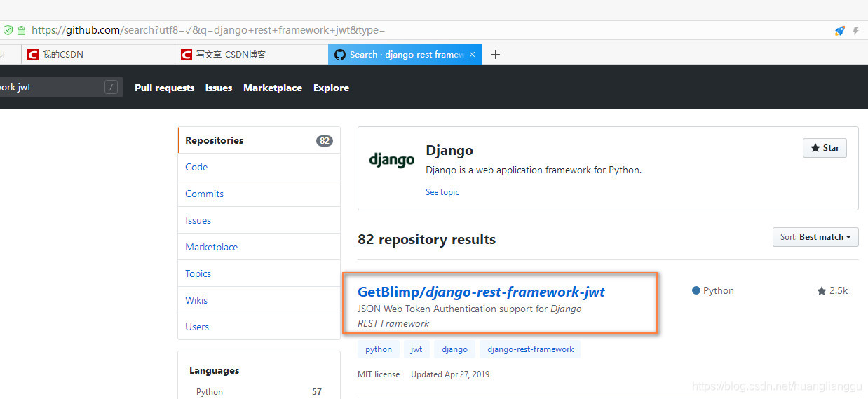Click the Django topic title

click(449, 150)
